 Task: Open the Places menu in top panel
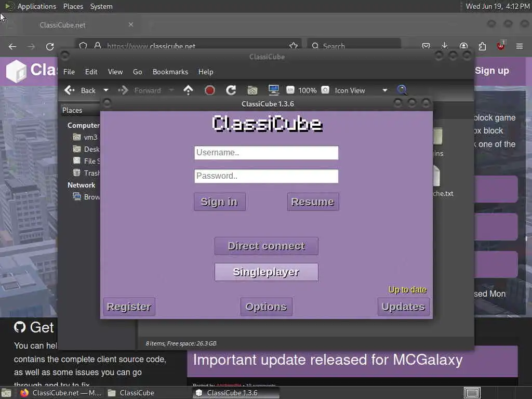[73, 6]
